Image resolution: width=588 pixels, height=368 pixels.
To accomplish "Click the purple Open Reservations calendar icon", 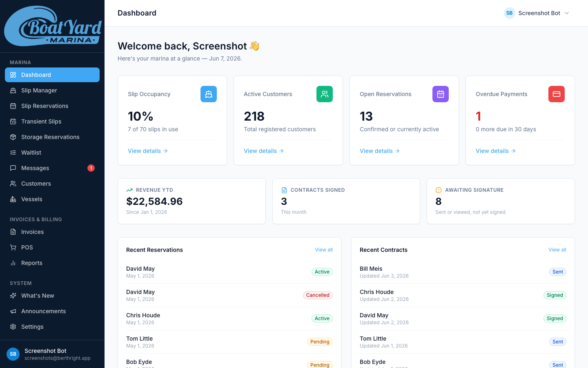I will [441, 94].
